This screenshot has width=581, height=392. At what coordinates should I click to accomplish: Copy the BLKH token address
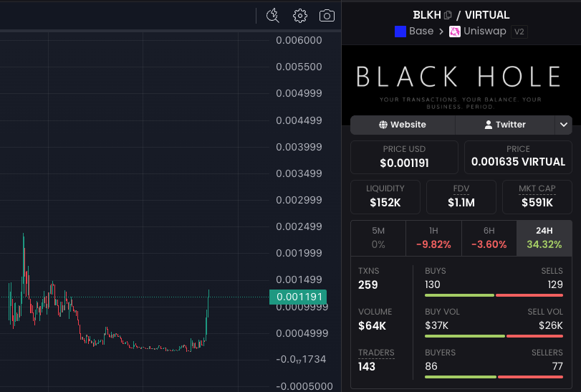448,15
